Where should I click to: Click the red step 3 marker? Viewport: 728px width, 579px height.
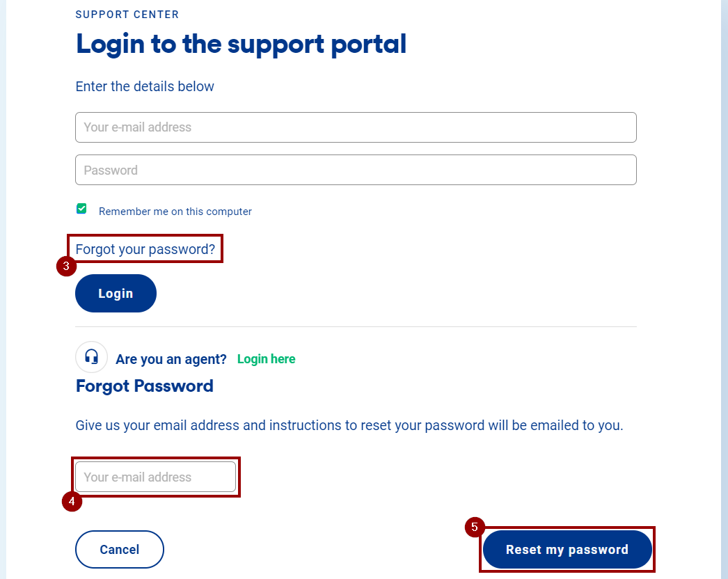[66, 267]
